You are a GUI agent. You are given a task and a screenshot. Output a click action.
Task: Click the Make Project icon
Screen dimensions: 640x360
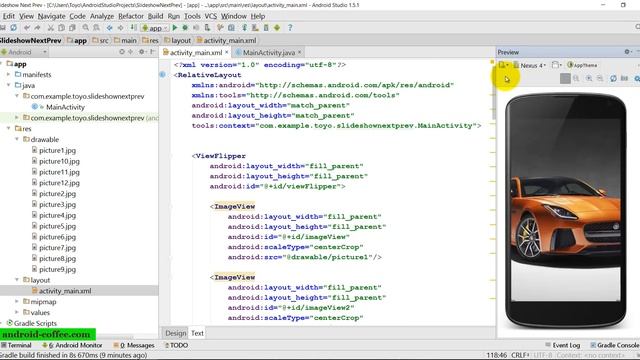pos(133,28)
